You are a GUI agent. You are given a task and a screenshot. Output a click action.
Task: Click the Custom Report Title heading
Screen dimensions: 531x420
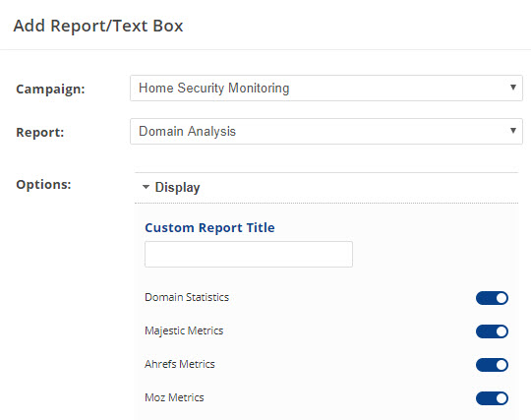(209, 227)
